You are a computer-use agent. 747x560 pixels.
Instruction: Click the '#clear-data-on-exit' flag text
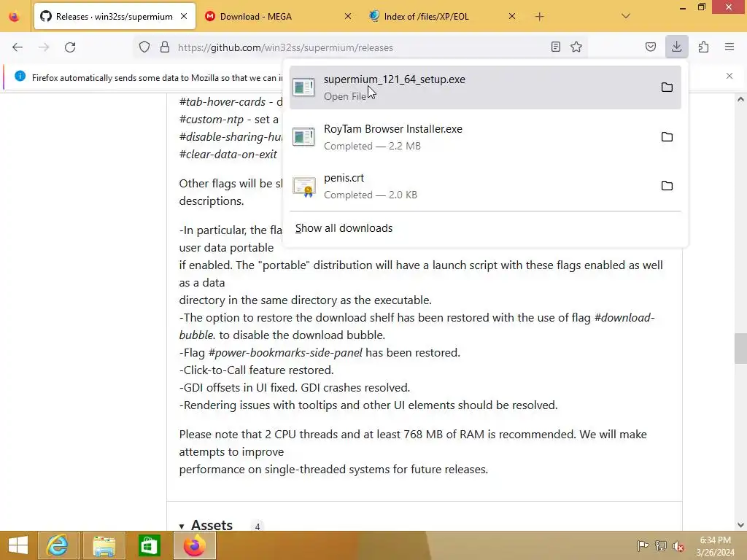(228, 155)
